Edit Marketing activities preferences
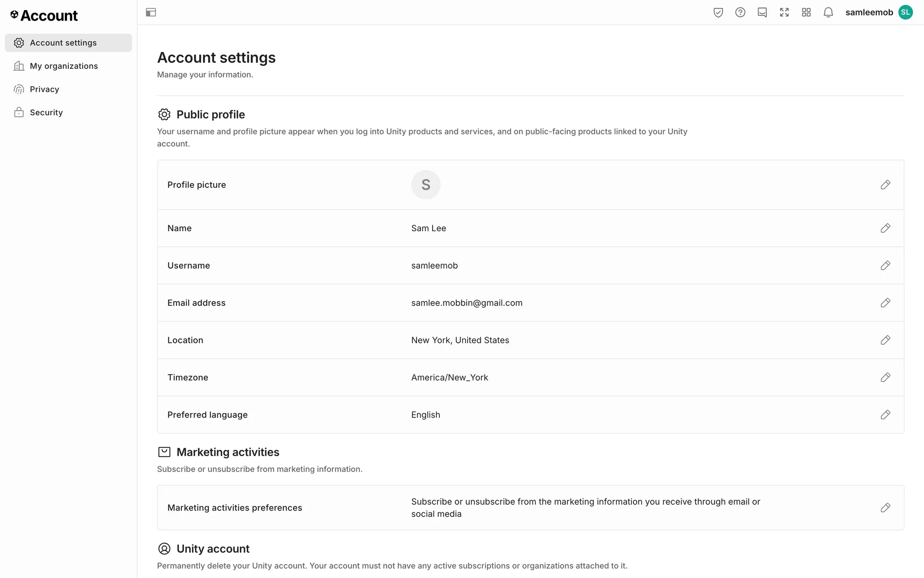Screen dimensions: 924x578 (885, 508)
